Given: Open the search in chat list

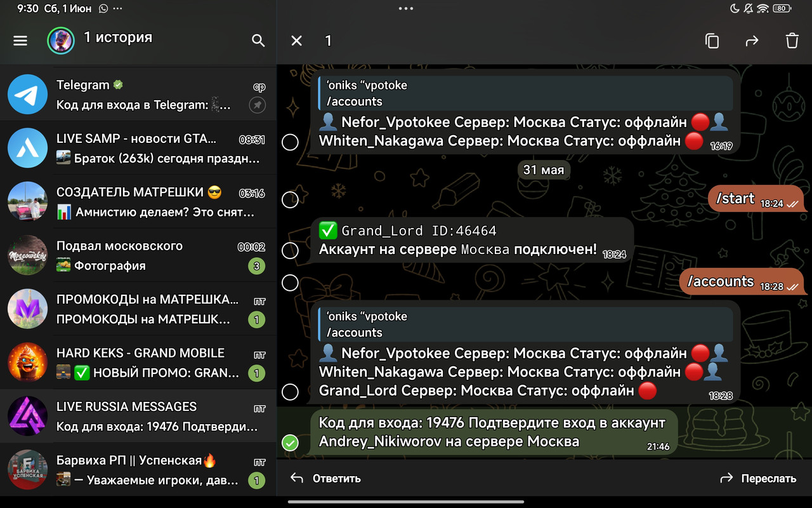Looking at the screenshot, I should tap(258, 40).
